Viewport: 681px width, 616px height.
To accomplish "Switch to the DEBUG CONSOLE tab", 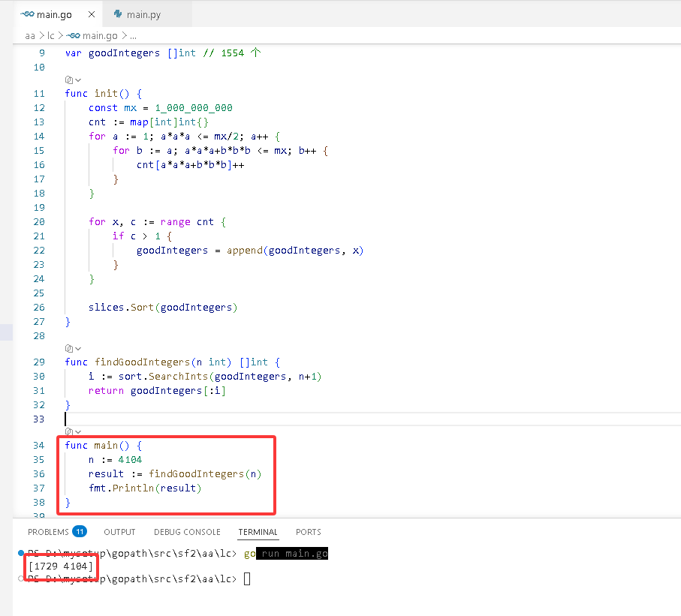I will tap(187, 532).
